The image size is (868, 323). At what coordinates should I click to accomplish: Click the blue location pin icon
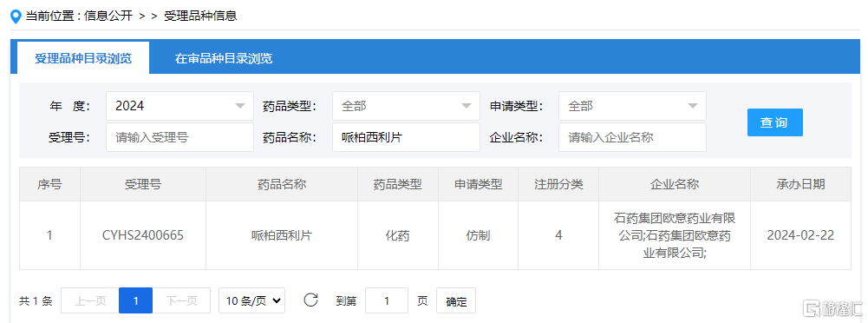[16, 16]
